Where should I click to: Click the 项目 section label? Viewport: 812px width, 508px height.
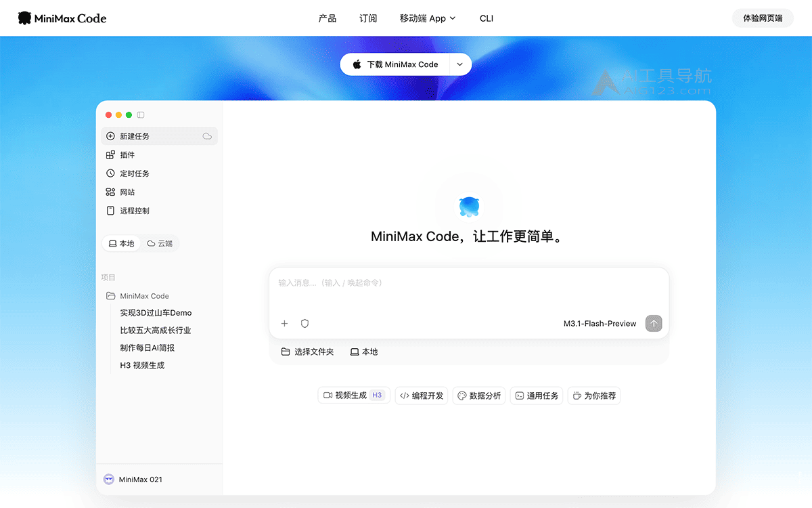pyautogui.click(x=108, y=278)
